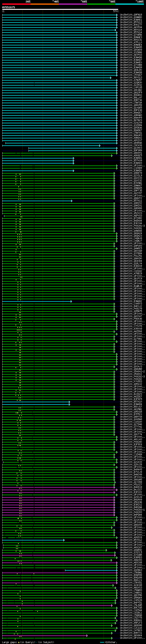Select hit label UniRef100_Q1ENG3
Image resolution: width=146 pixels, height=644 pixels.
pyautogui.click(x=131, y=570)
